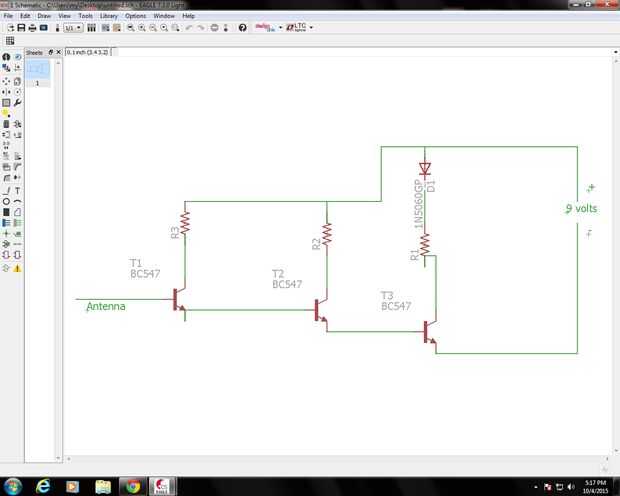Open the File menu
Screen dimensions: 620x496
pyautogui.click(x=8, y=16)
